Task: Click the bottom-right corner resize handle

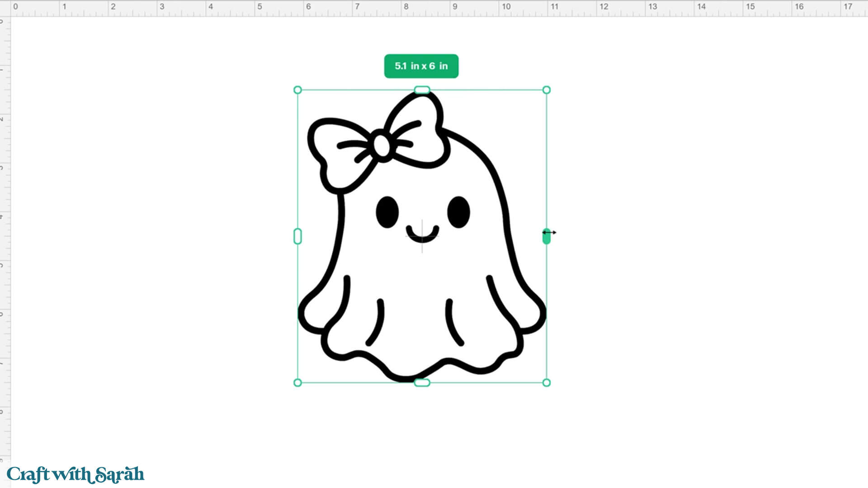Action: pos(546,383)
